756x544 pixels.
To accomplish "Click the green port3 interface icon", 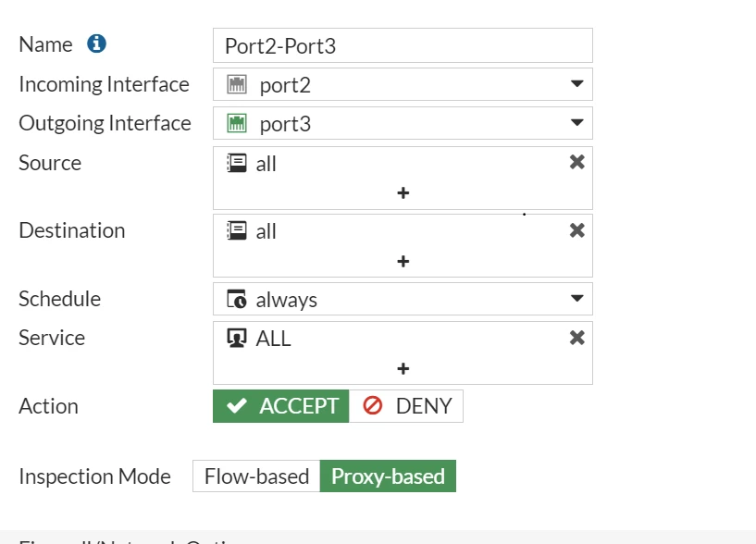I will pos(237,123).
